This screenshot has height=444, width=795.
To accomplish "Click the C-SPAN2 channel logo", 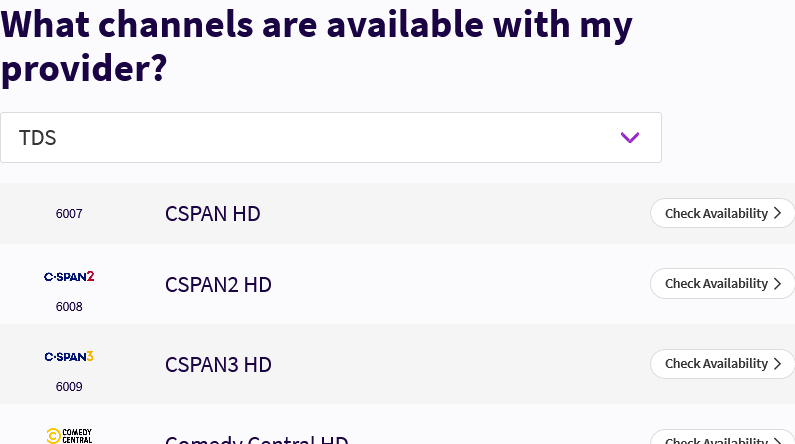I will point(69,276).
